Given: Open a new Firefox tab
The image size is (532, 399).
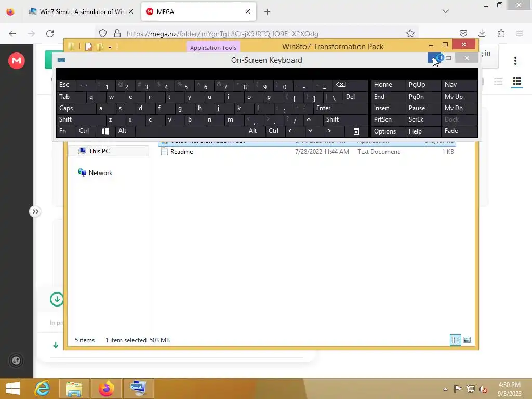Looking at the screenshot, I should (268, 12).
